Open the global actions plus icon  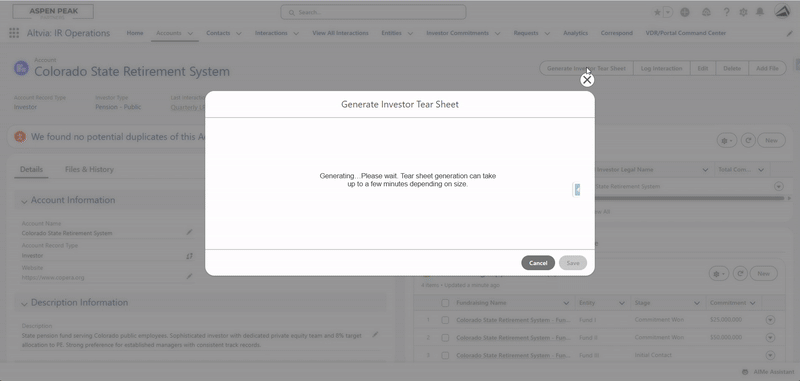[x=685, y=12]
